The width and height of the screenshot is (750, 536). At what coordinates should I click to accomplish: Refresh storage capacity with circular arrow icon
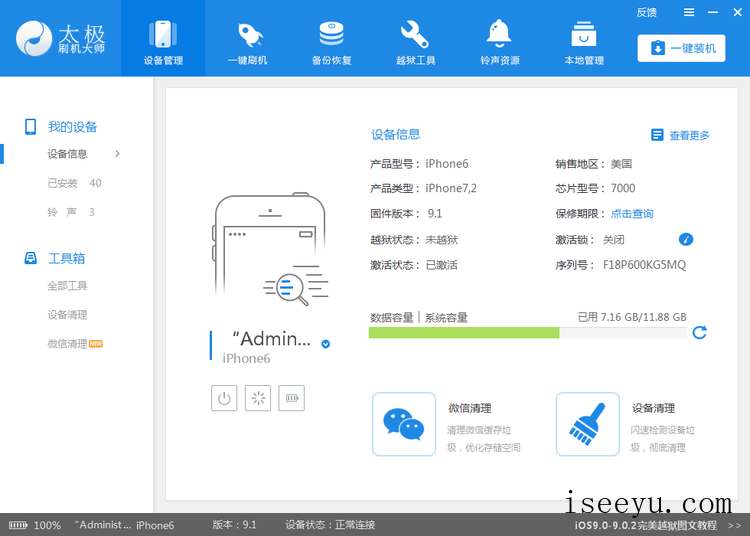pyautogui.click(x=699, y=332)
